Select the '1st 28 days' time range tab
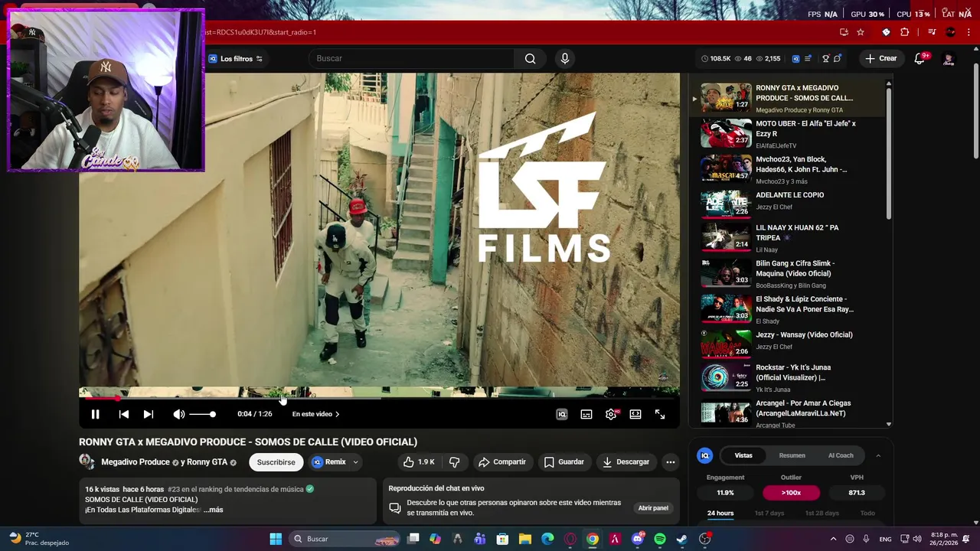 (822, 514)
